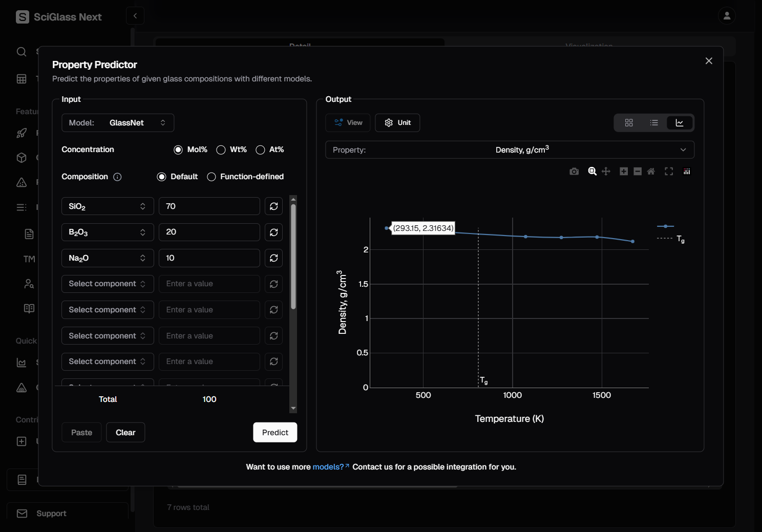The height and width of the screenshot is (532, 762).
Task: Switch output to list view
Action: pos(654,123)
